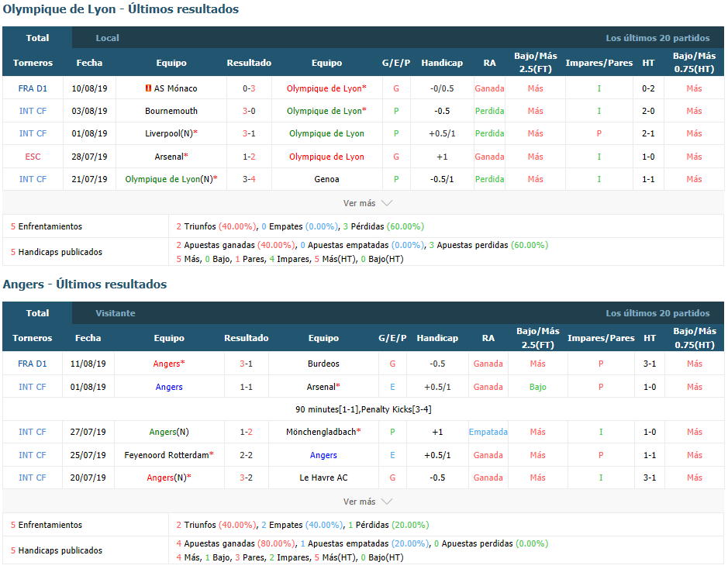This screenshot has height=569, width=728.
Task: Click the Olympique de Lyon - Últimos resultados heading
Action: 121,9
